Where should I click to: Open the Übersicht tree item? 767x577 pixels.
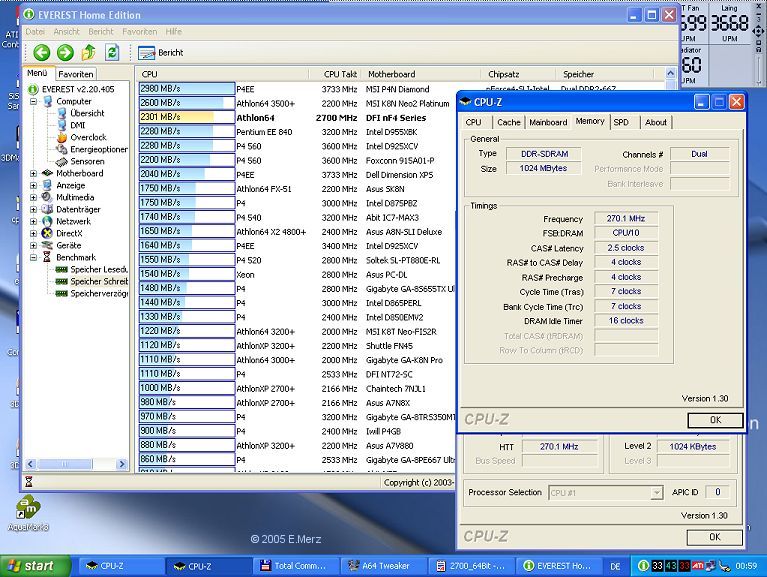(87, 113)
